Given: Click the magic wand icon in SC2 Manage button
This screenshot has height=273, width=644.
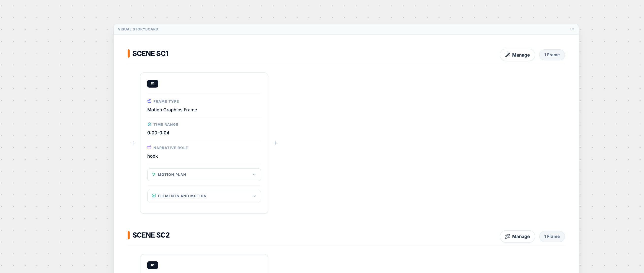Looking at the screenshot, I should pos(507,236).
